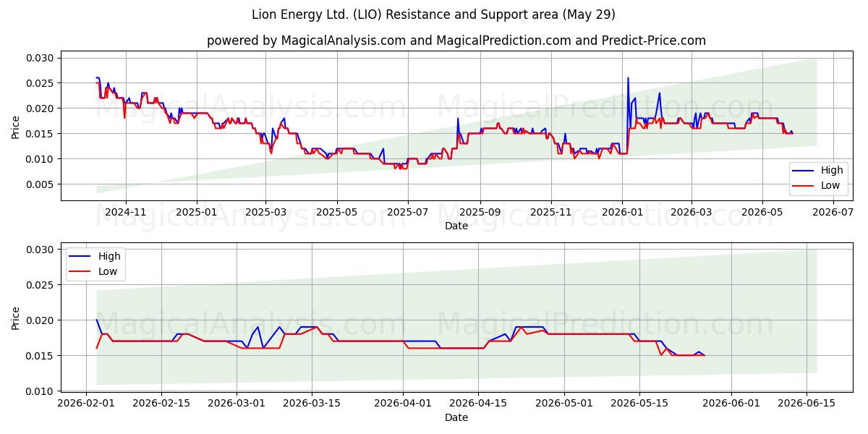Click the '0.010' y-axis tick on top chart

tap(41, 159)
